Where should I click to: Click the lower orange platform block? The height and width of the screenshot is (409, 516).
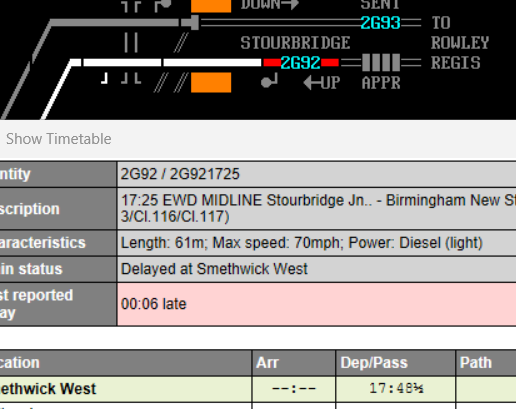(x=211, y=82)
